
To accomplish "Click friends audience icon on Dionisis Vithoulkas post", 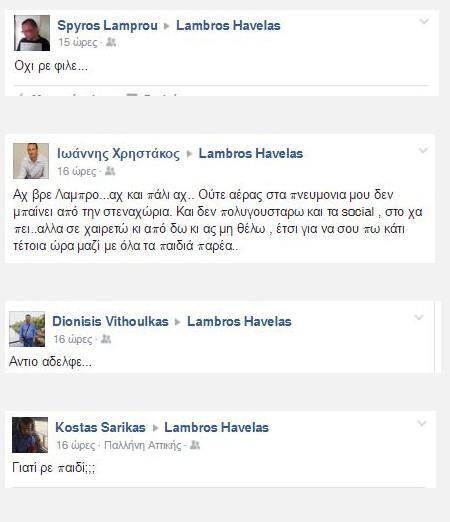I will tap(106, 339).
